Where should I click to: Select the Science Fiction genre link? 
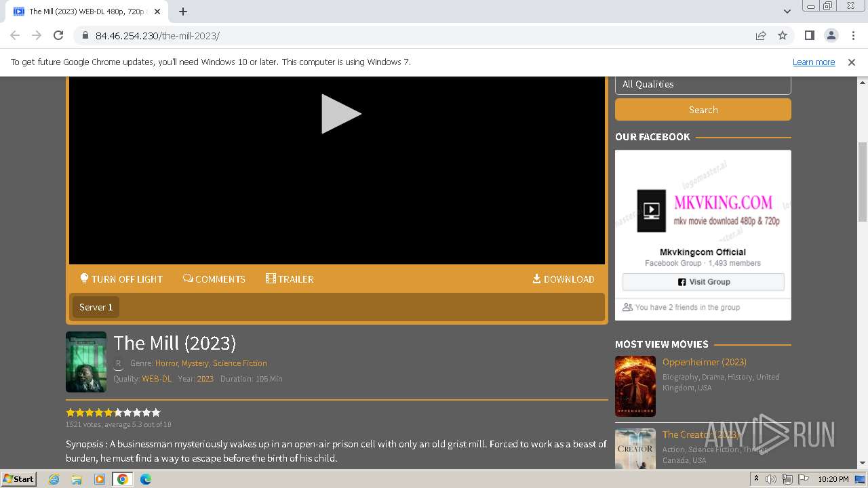coord(240,363)
